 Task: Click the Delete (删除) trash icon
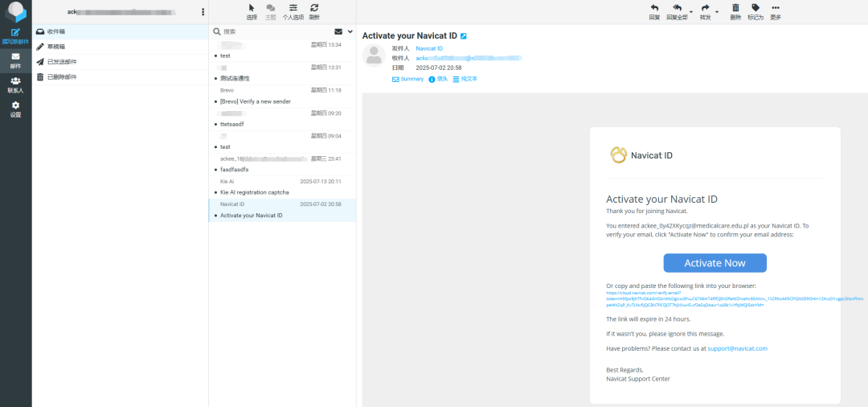(x=735, y=8)
